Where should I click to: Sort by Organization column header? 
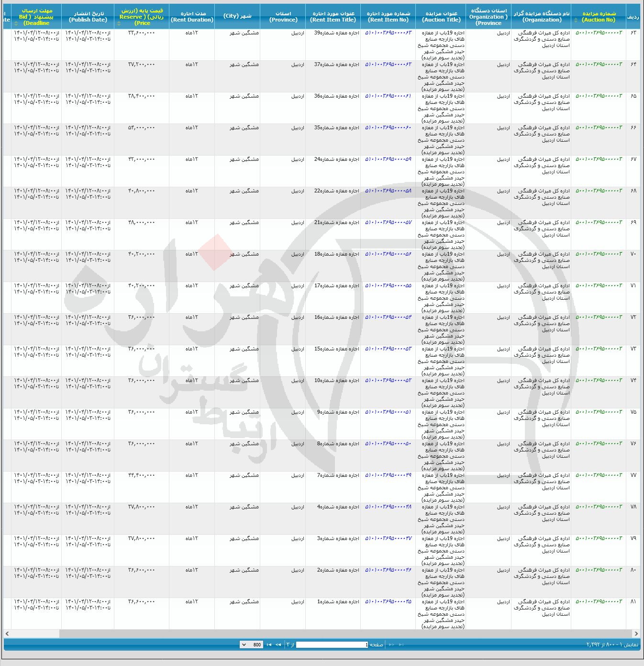tap(542, 17)
